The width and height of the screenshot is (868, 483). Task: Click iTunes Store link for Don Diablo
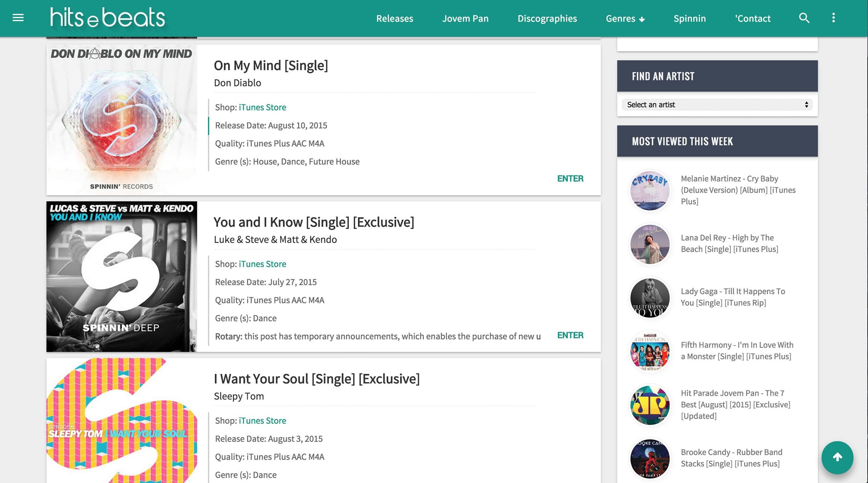point(262,107)
